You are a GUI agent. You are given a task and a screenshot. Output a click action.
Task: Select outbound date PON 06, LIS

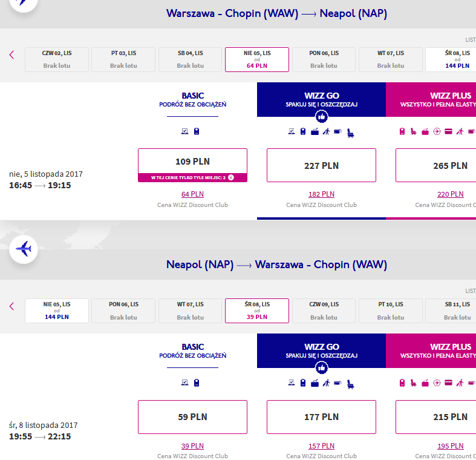click(324, 59)
